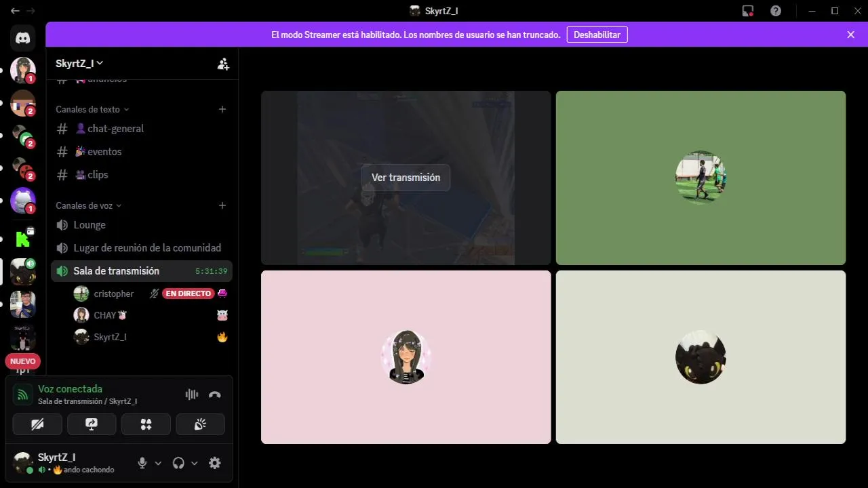Image resolution: width=868 pixels, height=488 pixels.
Task: Deafen with headphones icon
Action: click(x=178, y=463)
